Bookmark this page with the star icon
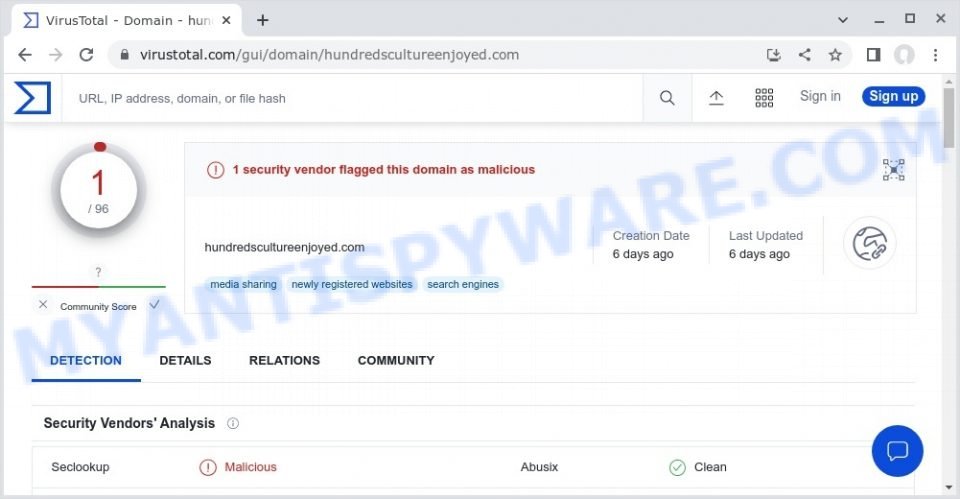The width and height of the screenshot is (960, 499). coord(834,55)
